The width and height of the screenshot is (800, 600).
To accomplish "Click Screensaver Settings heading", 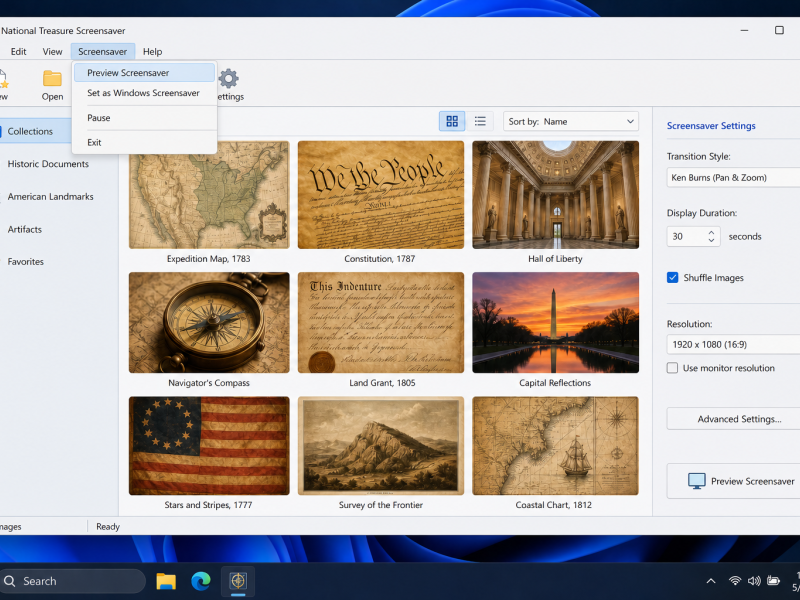I will click(711, 126).
